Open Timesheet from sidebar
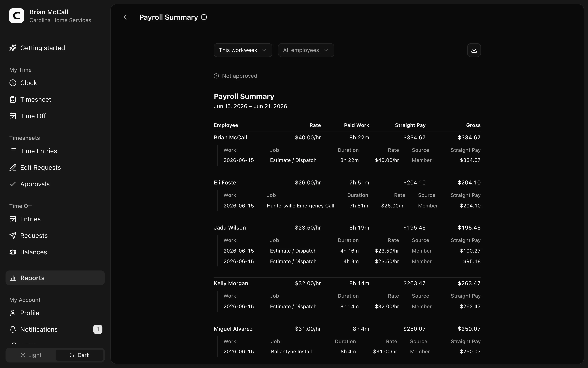This screenshot has width=588, height=368. click(x=55, y=99)
